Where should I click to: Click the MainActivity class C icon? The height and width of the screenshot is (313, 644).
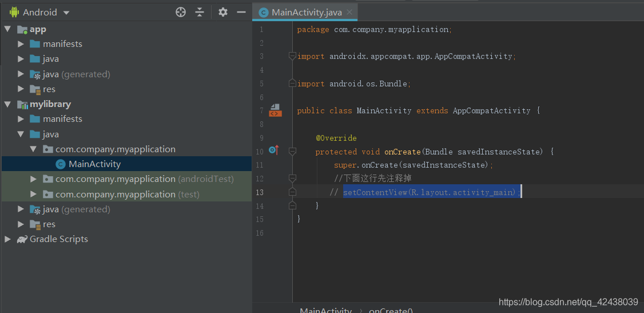[61, 164]
